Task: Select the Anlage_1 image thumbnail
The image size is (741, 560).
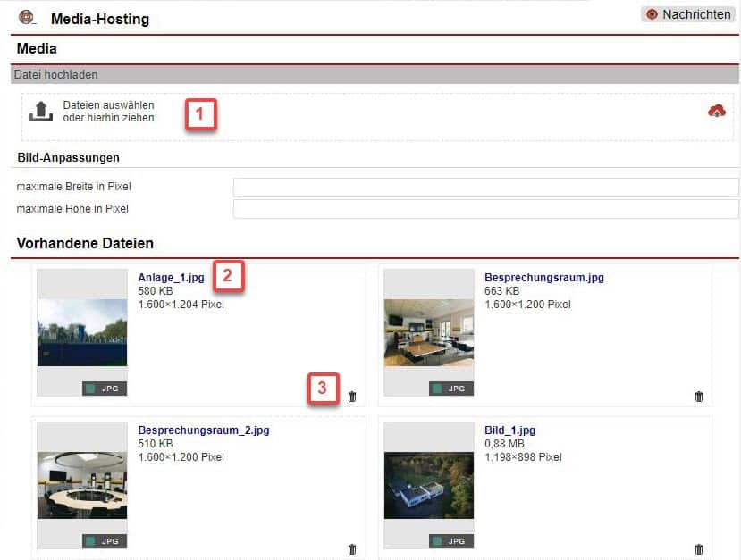Action: 82,332
